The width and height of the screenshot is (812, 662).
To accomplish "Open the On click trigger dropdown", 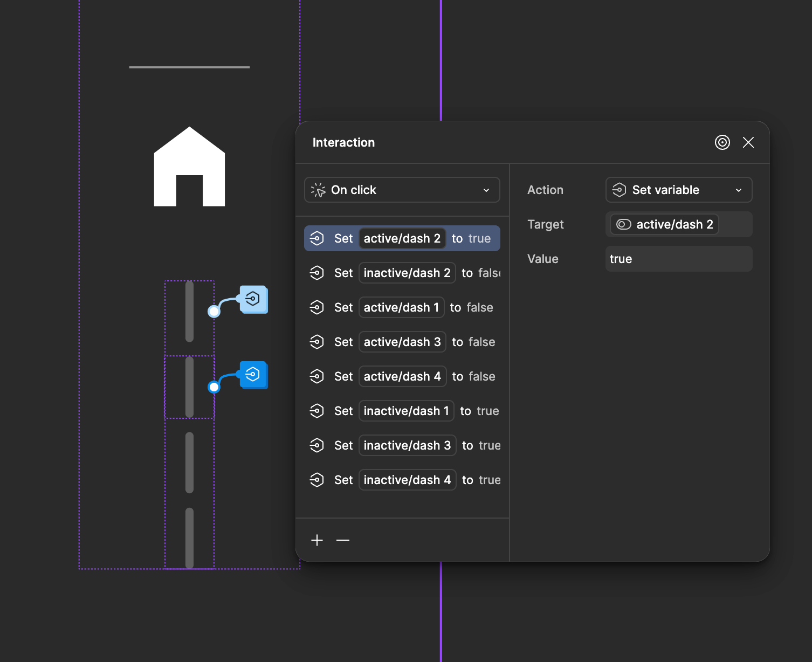I will (402, 190).
